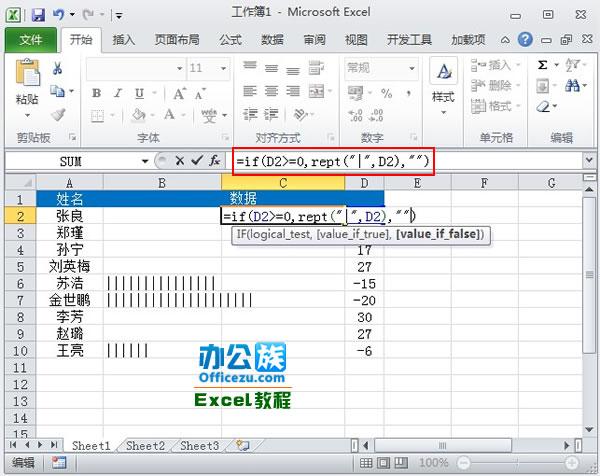Click the Help question mark icon

click(x=525, y=39)
